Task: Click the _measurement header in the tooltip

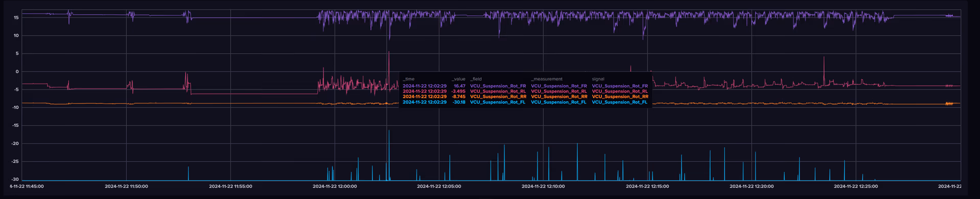Action: (x=547, y=79)
